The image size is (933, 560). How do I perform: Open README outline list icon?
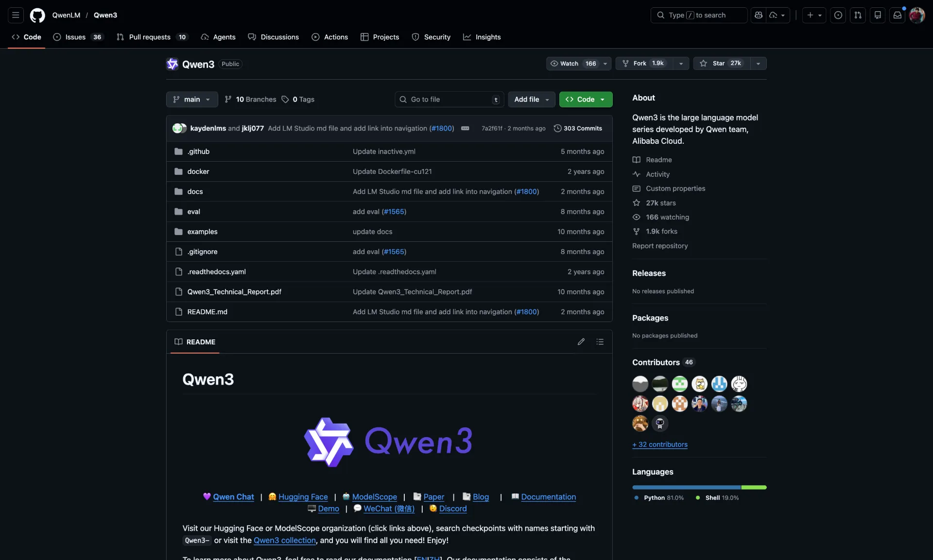point(600,342)
